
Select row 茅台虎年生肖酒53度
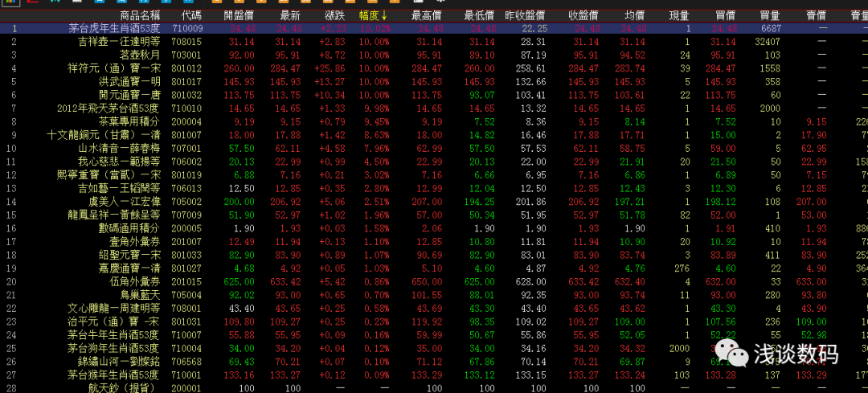(434, 28)
